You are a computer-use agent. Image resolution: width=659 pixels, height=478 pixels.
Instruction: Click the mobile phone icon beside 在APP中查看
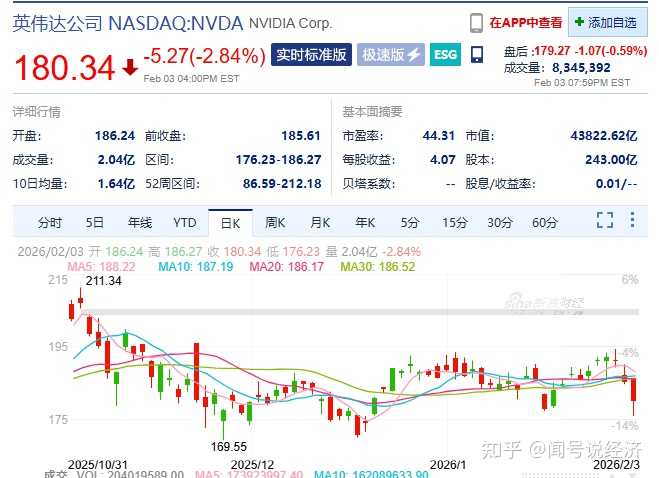pos(476,23)
